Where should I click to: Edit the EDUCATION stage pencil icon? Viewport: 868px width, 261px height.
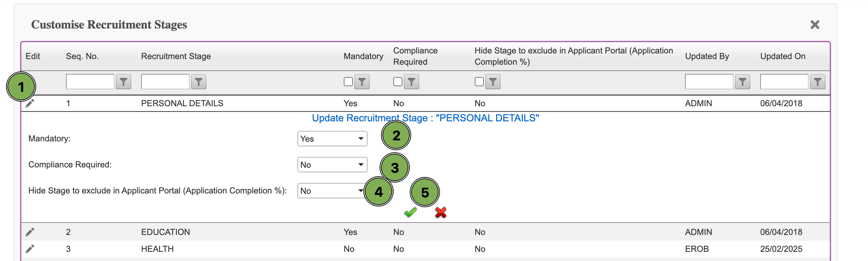click(x=30, y=232)
